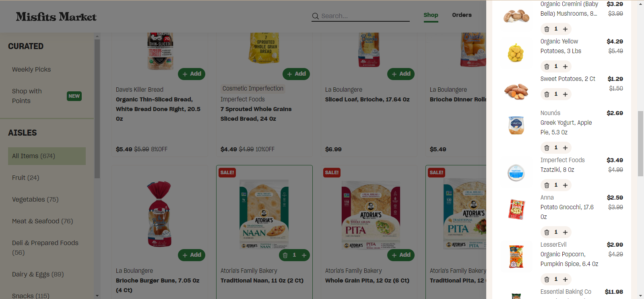Screen dimensions: 644x299
Task: Increase Organic Yellow Potatoes quantity with plus
Action: [x=565, y=66]
